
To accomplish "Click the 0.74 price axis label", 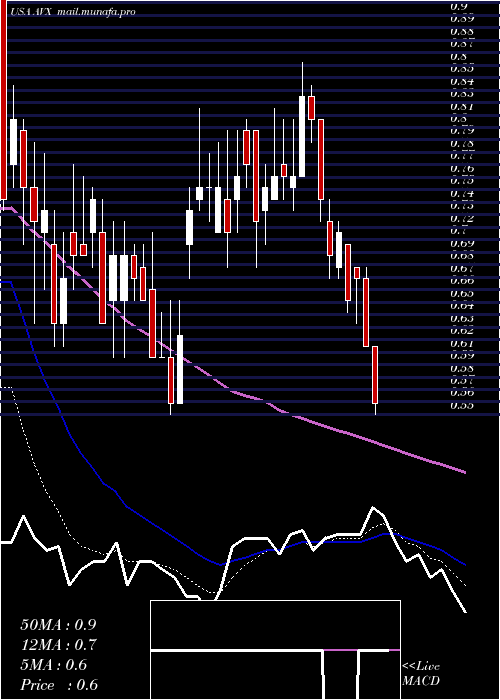I will 461,194.
